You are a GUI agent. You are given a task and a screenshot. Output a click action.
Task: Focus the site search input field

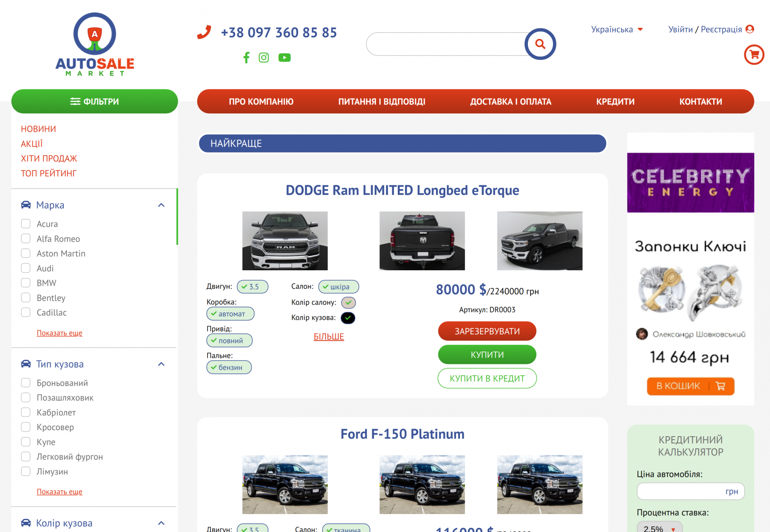tap(446, 44)
